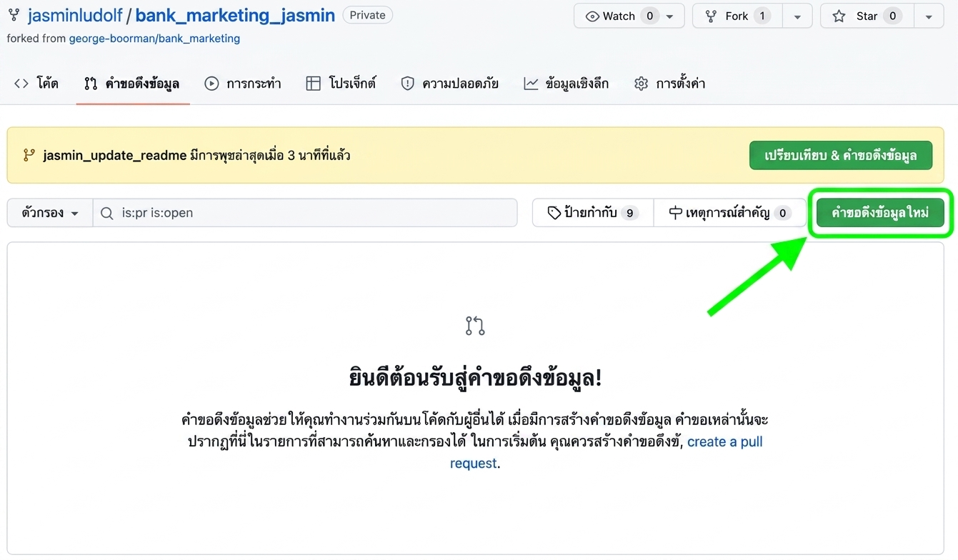The width and height of the screenshot is (958, 560).
Task: Open the bank_marketing_jasmin repository link
Action: pos(235,16)
